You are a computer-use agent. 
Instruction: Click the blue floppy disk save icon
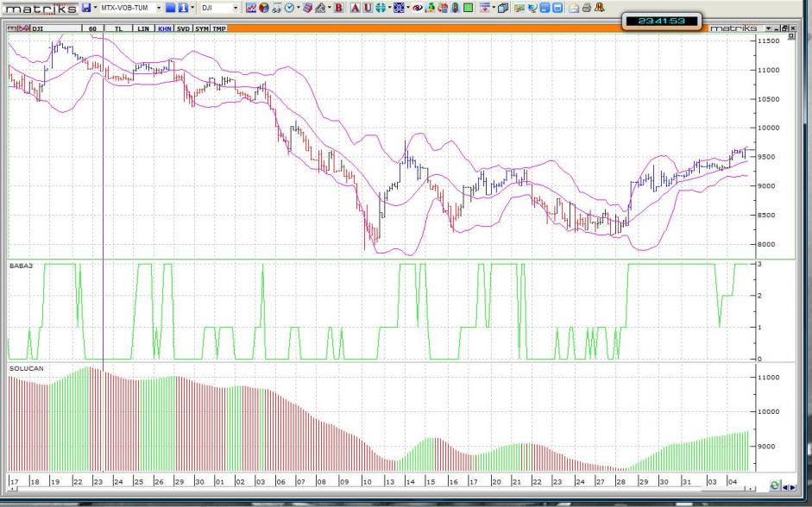(x=86, y=8)
